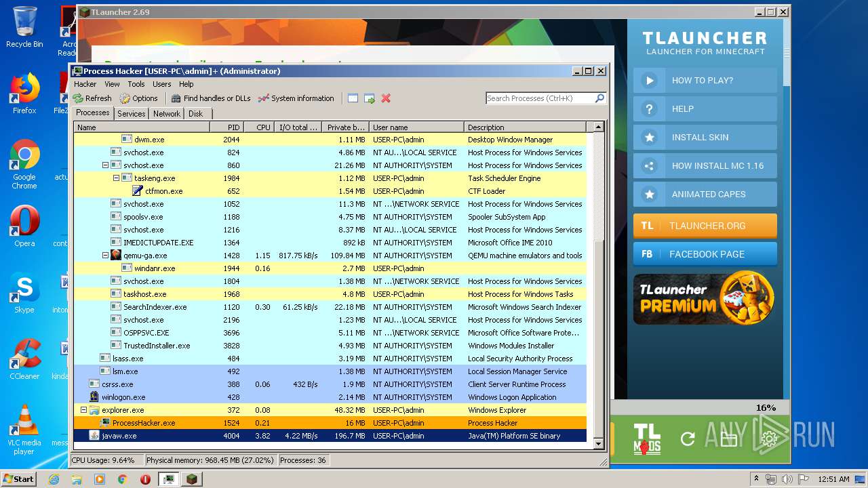This screenshot has width=868, height=488.
Task: Open the Hacker menu
Action: (85, 84)
